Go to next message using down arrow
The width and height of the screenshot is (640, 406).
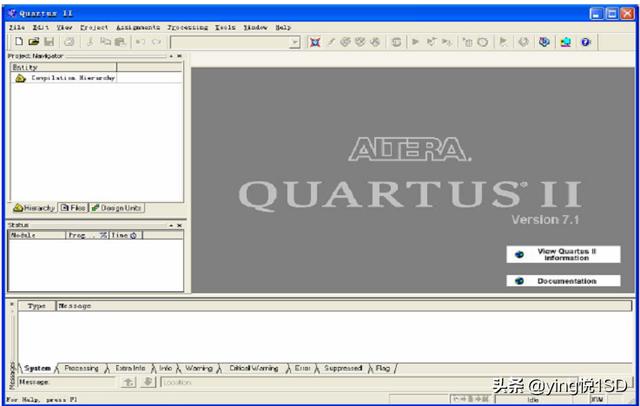pyautogui.click(x=148, y=382)
